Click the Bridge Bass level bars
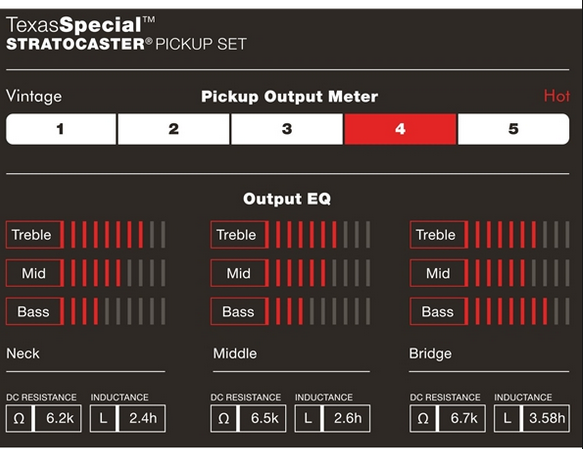 click(522, 311)
